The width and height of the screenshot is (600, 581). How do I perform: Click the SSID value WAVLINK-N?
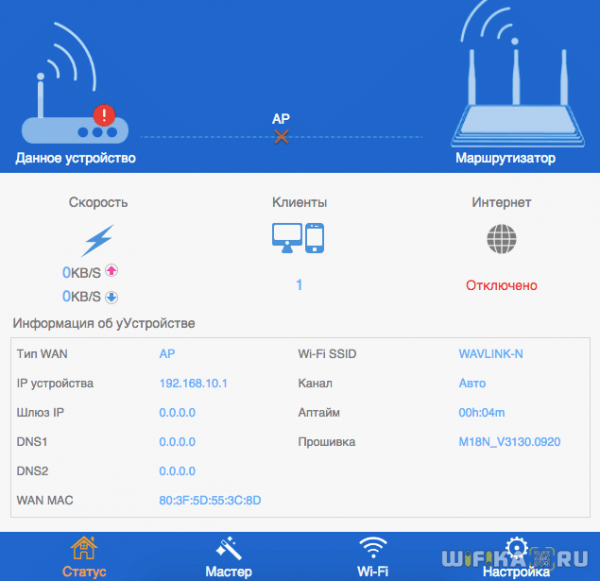(x=491, y=354)
